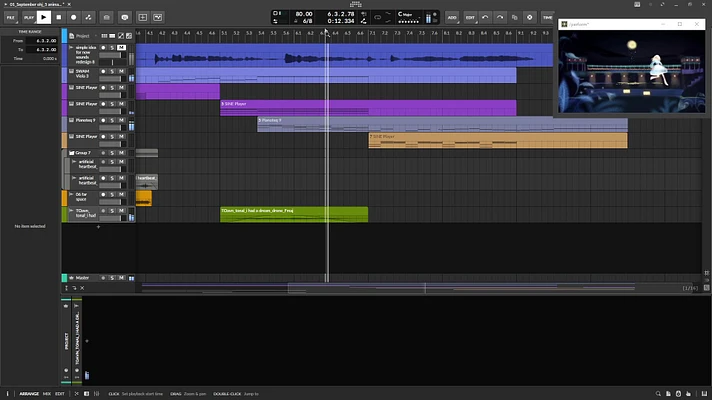The width and height of the screenshot is (712, 400).
Task: Click the Redo arrow icon
Action: [x=499, y=17]
